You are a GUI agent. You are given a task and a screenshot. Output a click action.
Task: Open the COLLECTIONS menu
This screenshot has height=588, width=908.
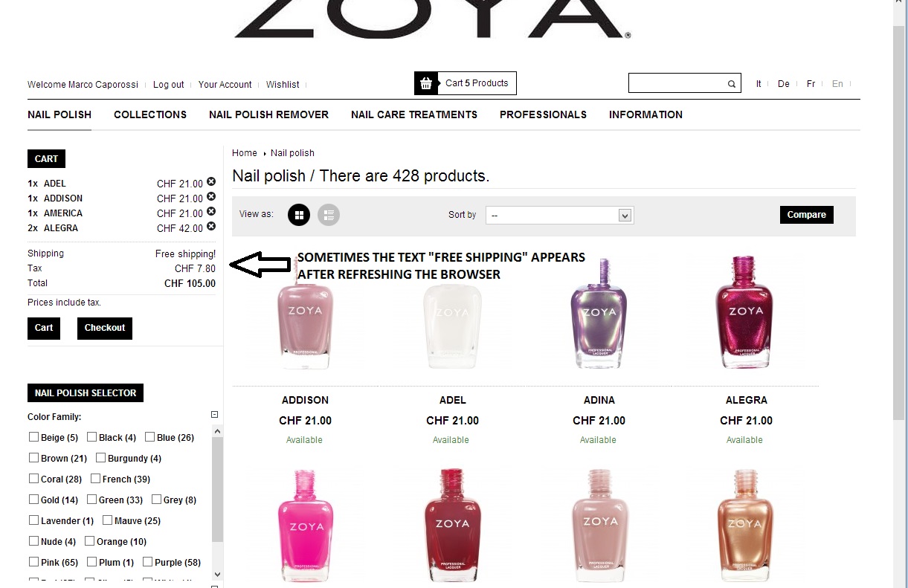150,114
